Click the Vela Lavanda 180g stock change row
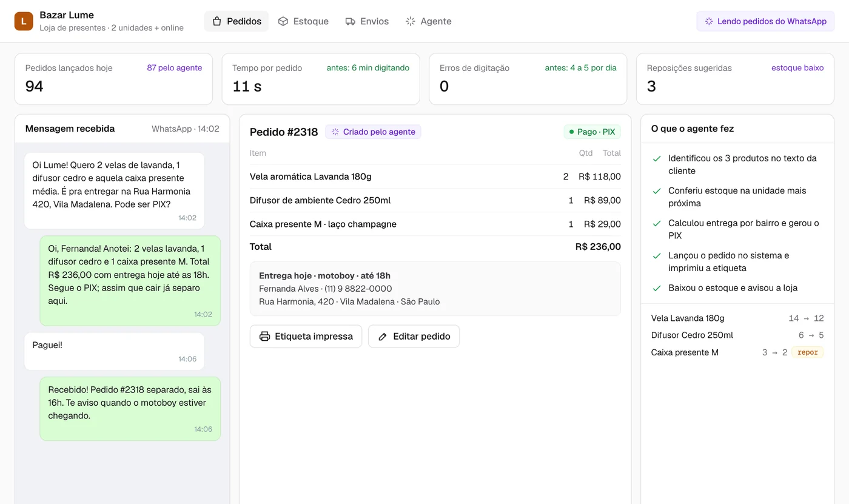The height and width of the screenshot is (504, 849). pyautogui.click(x=737, y=318)
